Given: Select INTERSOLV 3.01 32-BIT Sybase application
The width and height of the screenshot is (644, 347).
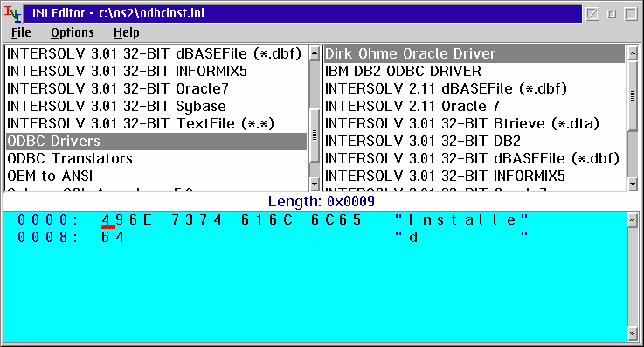Looking at the screenshot, I should (x=156, y=107).
